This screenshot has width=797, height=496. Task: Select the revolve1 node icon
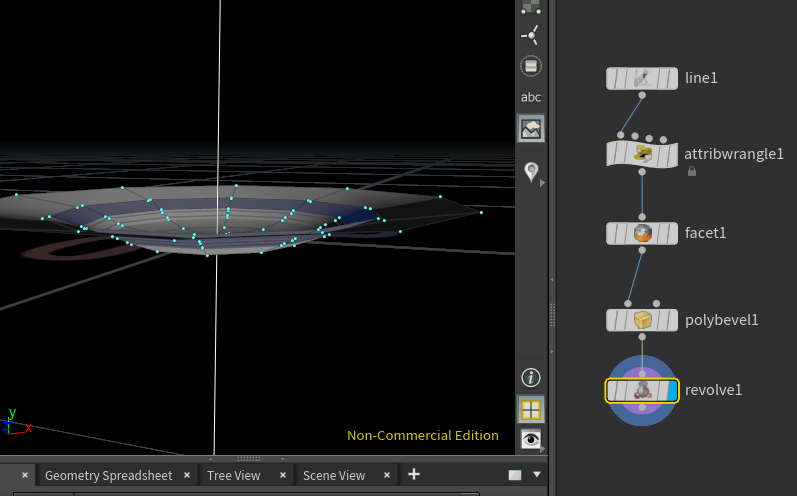pyautogui.click(x=642, y=390)
